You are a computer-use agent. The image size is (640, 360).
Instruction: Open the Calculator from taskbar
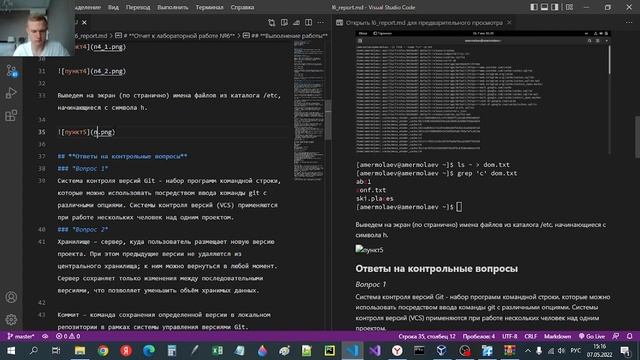[172, 351]
